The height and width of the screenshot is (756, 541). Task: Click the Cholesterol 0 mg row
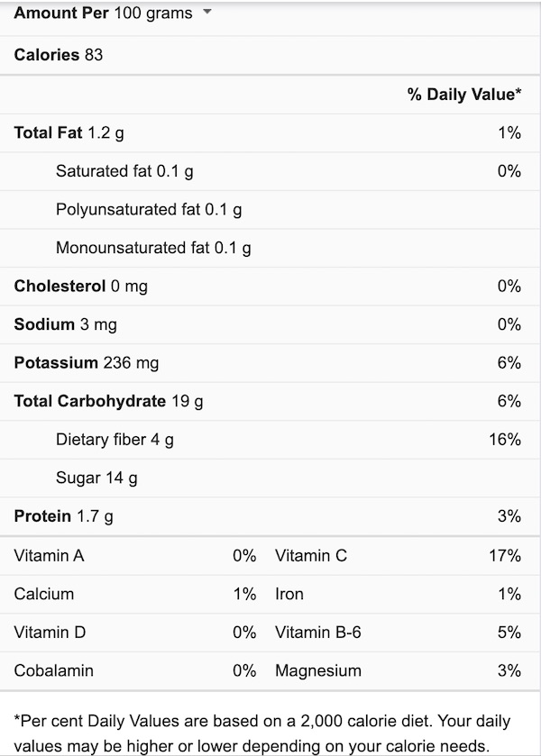click(x=270, y=287)
